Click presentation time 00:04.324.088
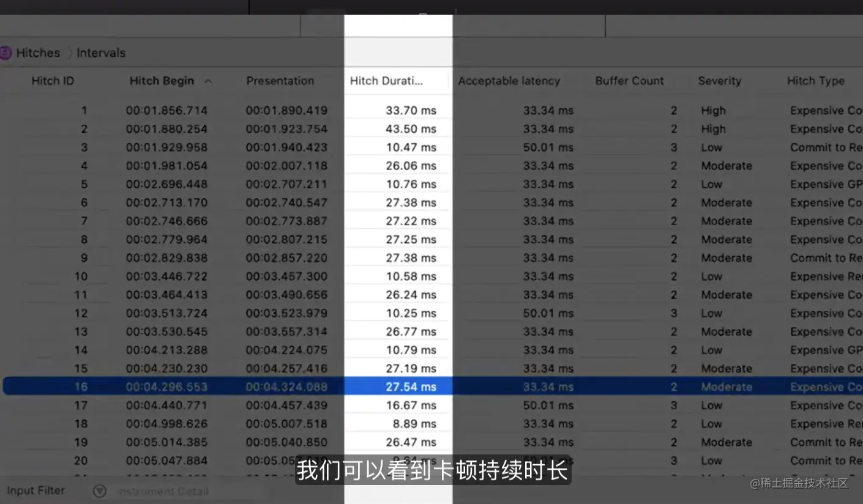Viewport: 863px width, 504px height. [286, 387]
